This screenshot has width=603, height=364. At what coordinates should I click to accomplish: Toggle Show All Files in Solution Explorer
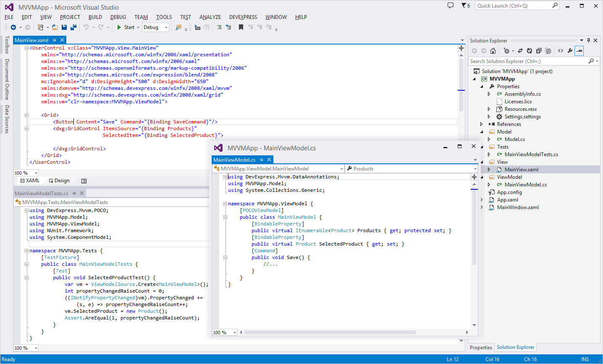[x=548, y=51]
